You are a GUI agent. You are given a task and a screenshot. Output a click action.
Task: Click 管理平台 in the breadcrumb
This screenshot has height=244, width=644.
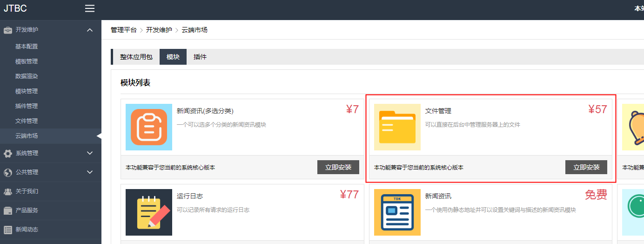coord(124,30)
